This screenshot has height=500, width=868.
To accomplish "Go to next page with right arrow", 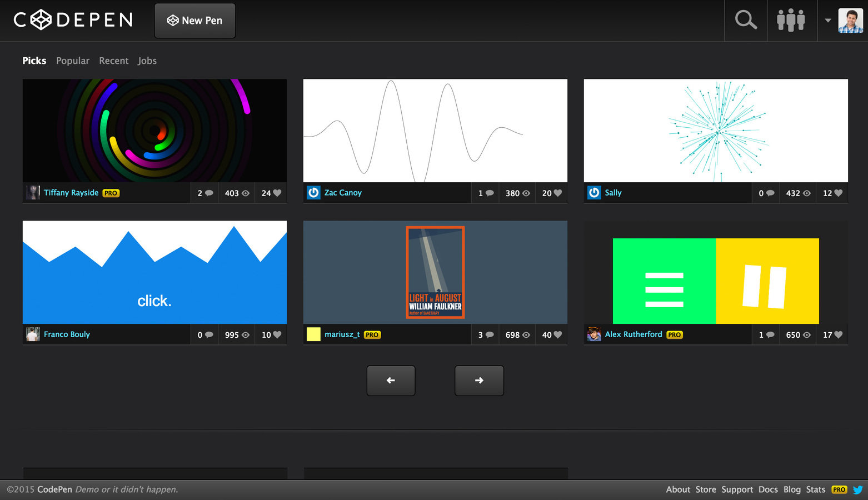I will (x=479, y=381).
